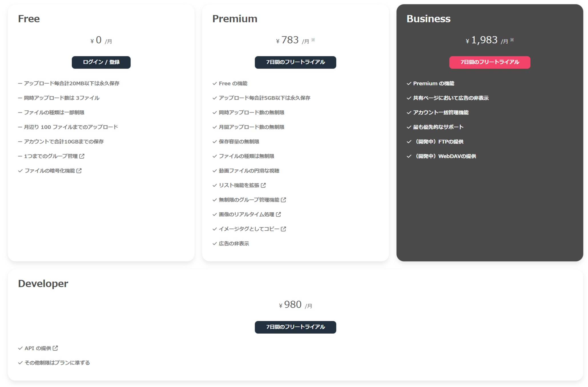Open external link icon beside リスト機能を拡張

pyautogui.click(x=263, y=185)
